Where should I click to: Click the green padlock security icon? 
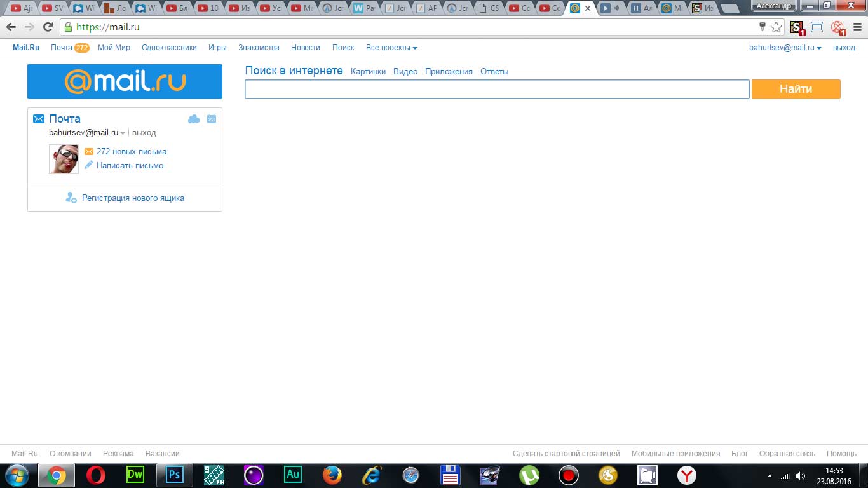[x=68, y=27]
